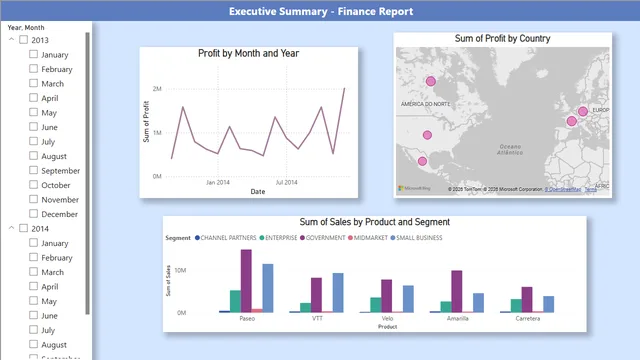Select November under 2013

point(33,199)
